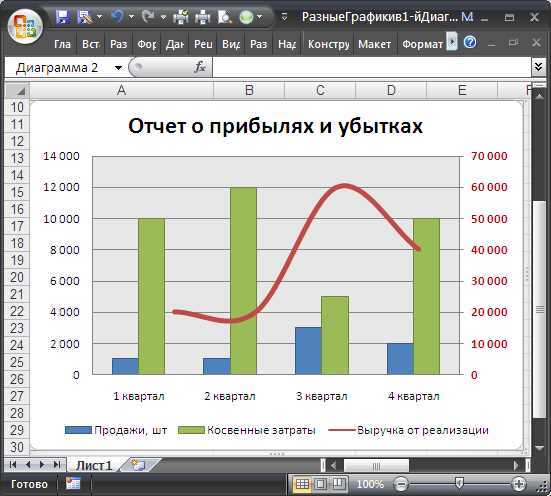Viewport: 551px width, 496px height.
Task: Go to previous sheet tab arrow
Action: (x=28, y=465)
